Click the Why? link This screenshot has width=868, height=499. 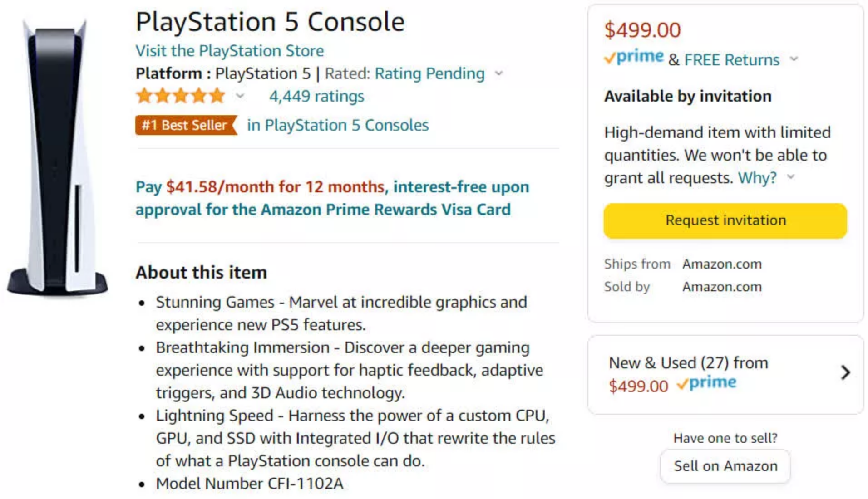click(757, 178)
